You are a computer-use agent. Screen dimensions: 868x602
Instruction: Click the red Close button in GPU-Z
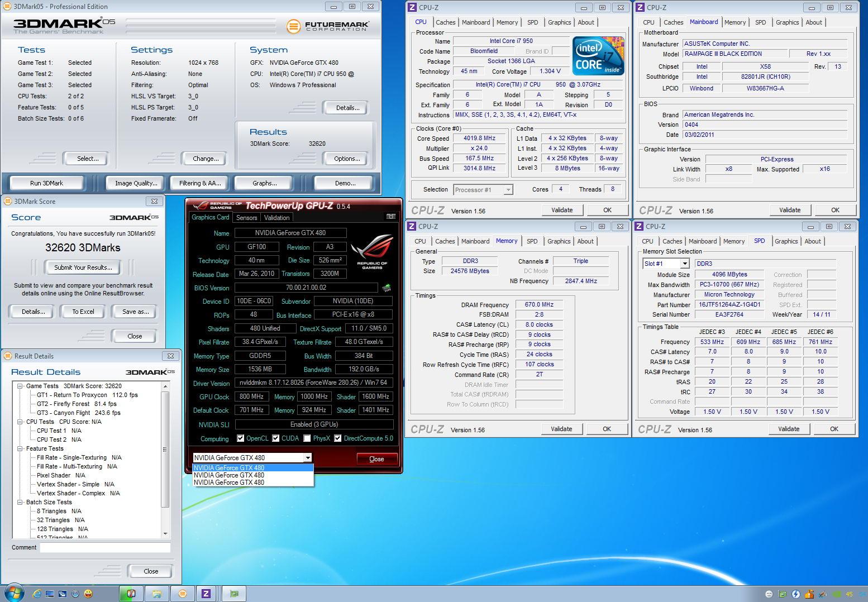tap(377, 458)
